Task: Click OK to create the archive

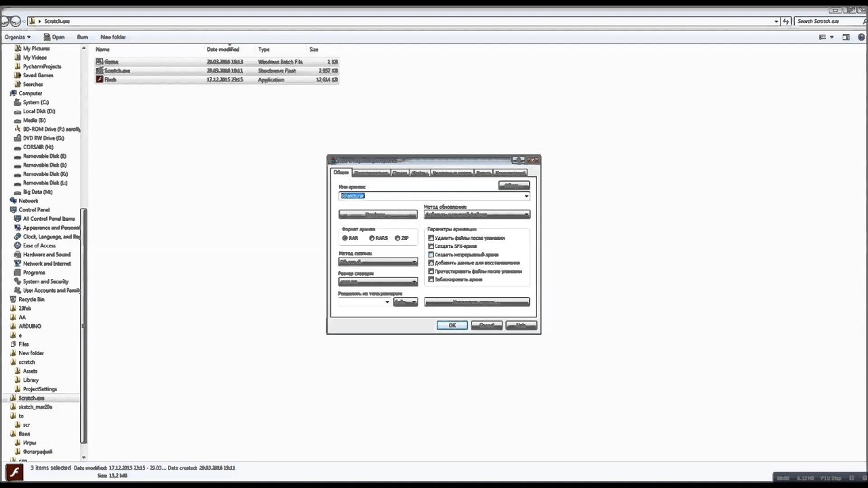Action: pyautogui.click(x=452, y=325)
